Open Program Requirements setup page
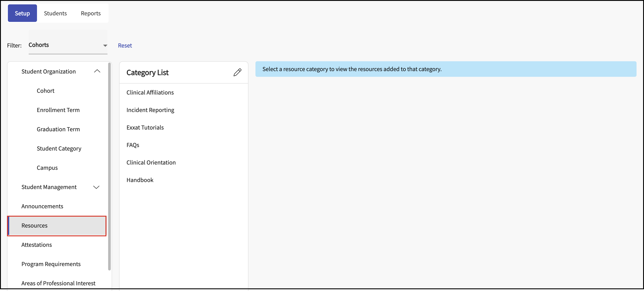 click(x=51, y=264)
